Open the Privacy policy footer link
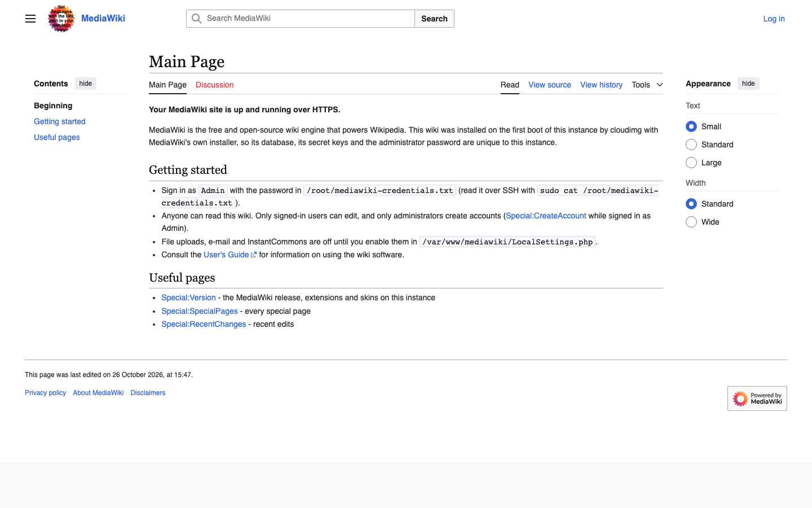Screen dimensions: 812x508 coord(45,393)
